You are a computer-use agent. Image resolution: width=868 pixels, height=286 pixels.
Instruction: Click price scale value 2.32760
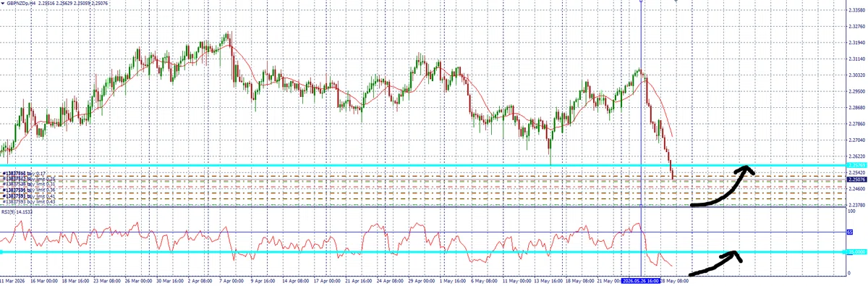point(856,27)
